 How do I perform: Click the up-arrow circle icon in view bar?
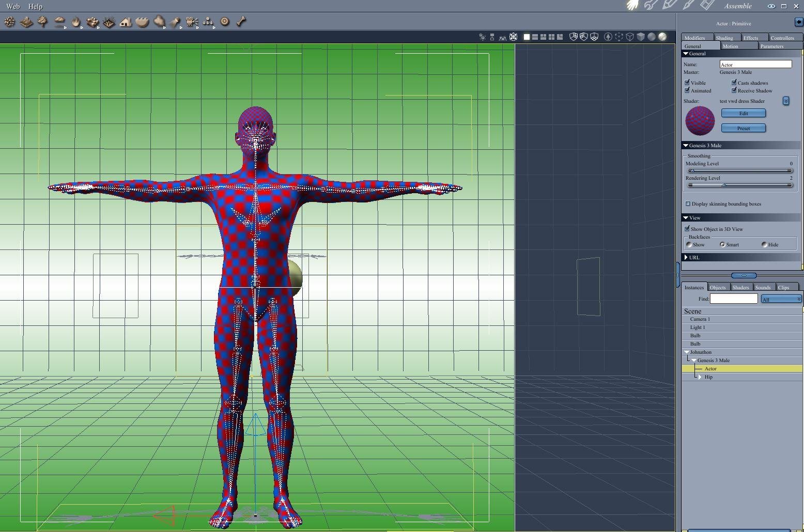coord(608,37)
